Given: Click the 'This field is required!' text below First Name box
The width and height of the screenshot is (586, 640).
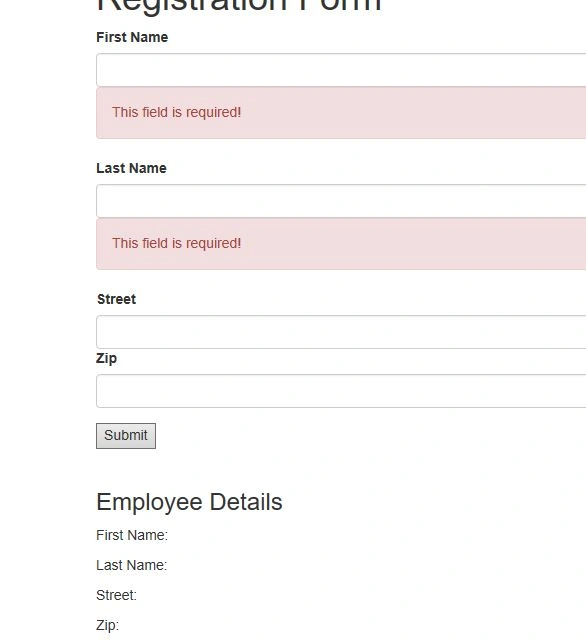Looking at the screenshot, I should click(177, 112).
